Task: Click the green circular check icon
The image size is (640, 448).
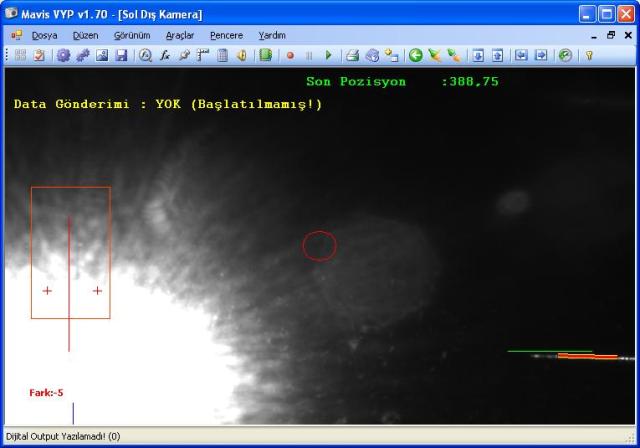Action: (565, 55)
